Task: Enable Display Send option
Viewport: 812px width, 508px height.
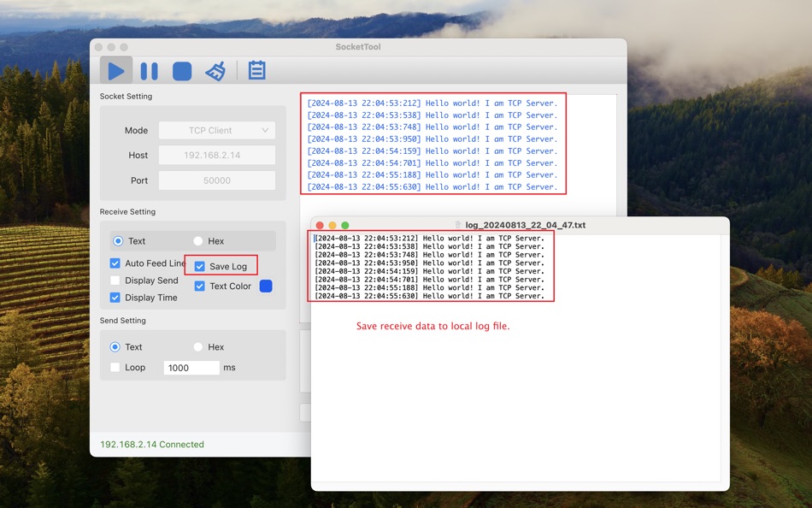Action: (114, 280)
